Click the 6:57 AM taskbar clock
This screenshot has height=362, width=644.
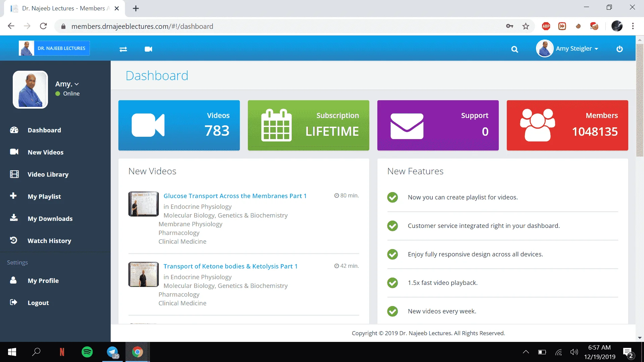click(599, 348)
